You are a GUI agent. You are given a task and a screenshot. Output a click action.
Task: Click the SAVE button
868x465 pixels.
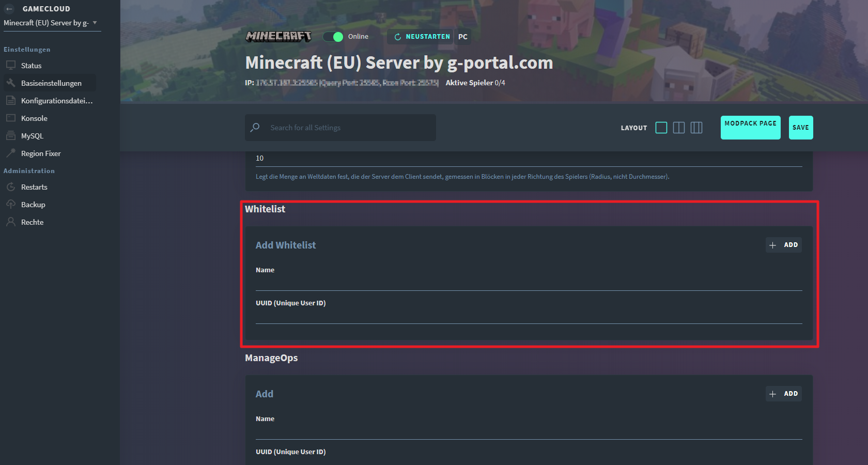click(800, 128)
